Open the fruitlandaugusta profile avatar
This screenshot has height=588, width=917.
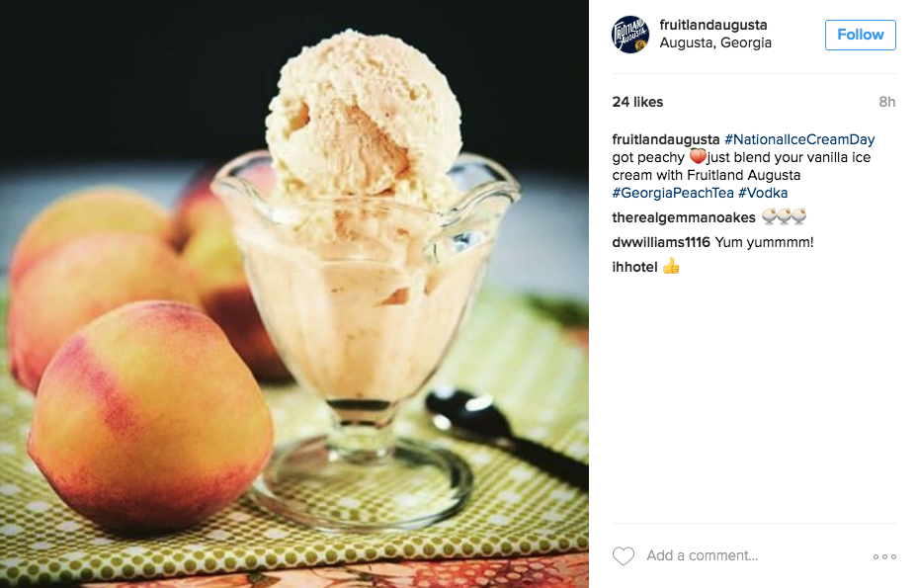(630, 35)
